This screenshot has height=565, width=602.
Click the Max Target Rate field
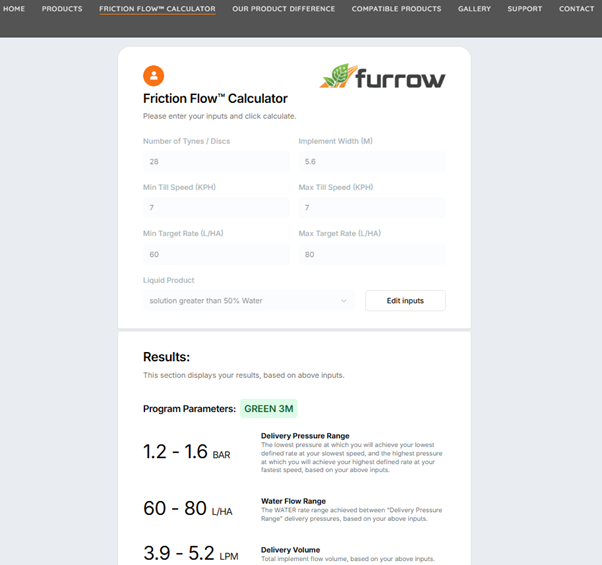tap(372, 254)
